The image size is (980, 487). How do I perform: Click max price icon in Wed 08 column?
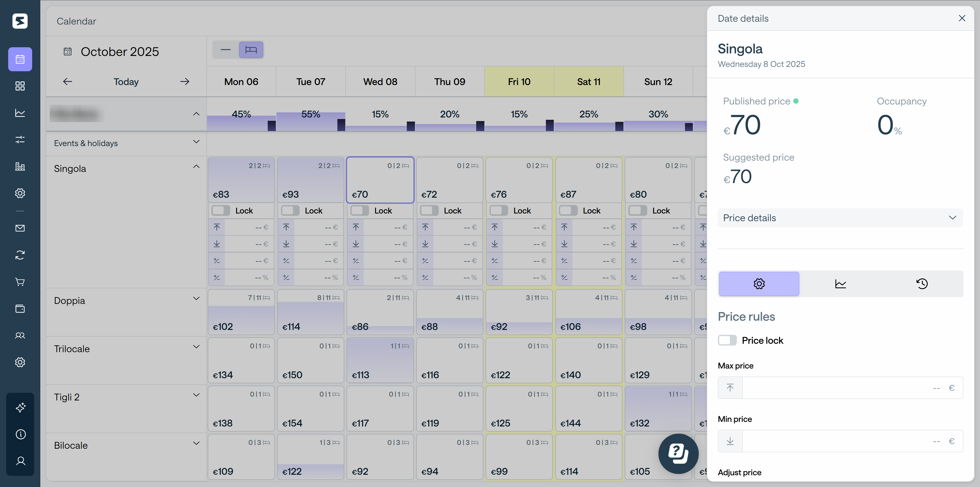(356, 227)
